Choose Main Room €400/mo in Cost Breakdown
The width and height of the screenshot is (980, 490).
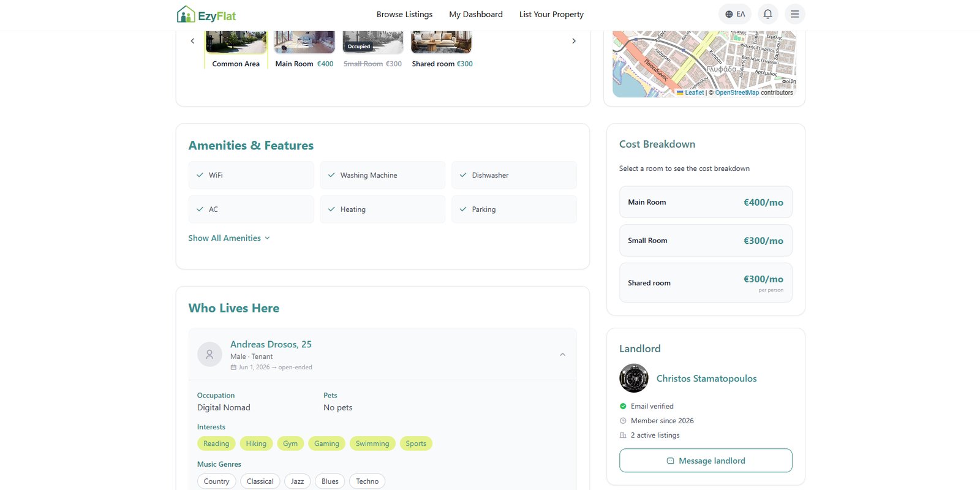click(x=706, y=202)
